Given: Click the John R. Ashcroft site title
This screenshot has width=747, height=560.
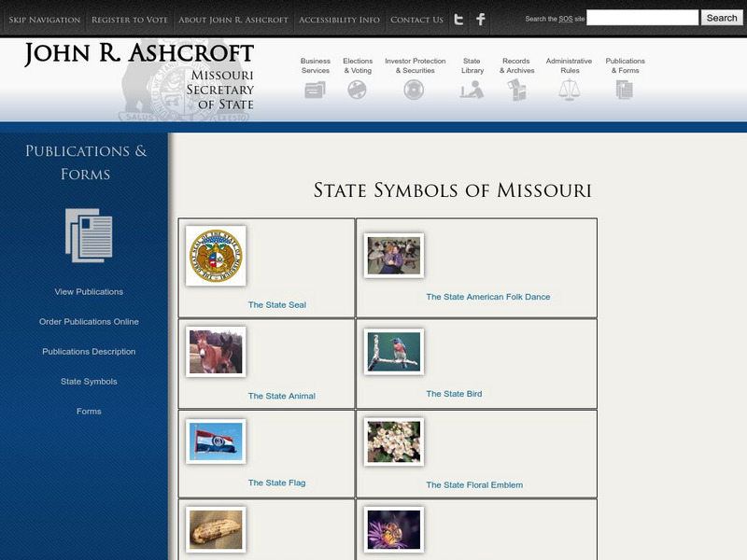Looking at the screenshot, I should (x=138, y=53).
